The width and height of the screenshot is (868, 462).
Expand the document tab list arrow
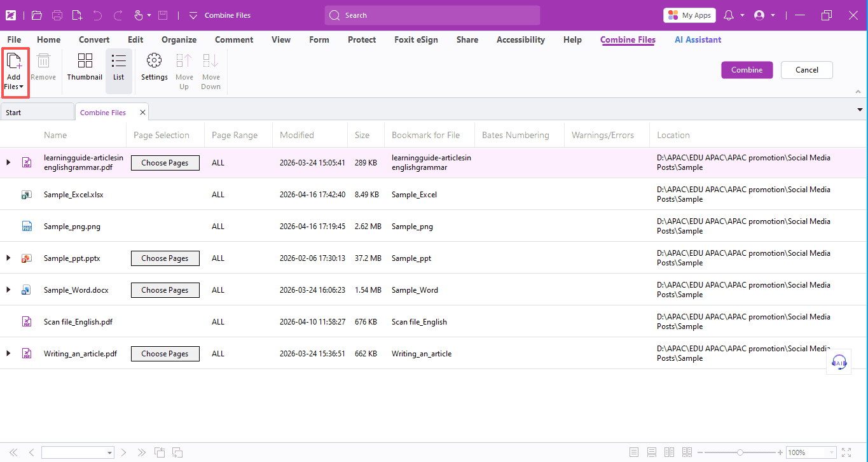(860, 109)
